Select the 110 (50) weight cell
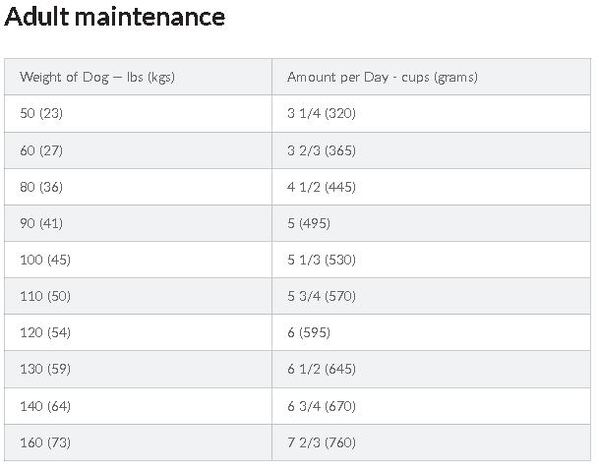The image size is (599, 469). 138,296
